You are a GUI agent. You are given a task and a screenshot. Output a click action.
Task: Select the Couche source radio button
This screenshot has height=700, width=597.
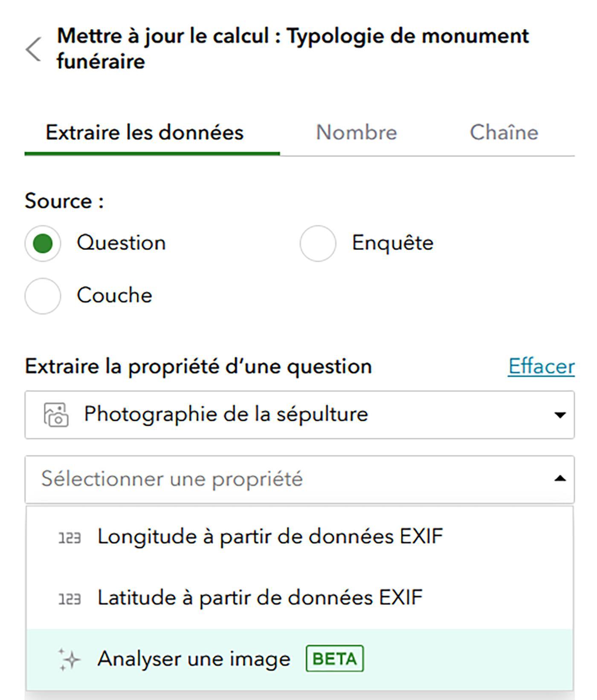[x=43, y=296]
